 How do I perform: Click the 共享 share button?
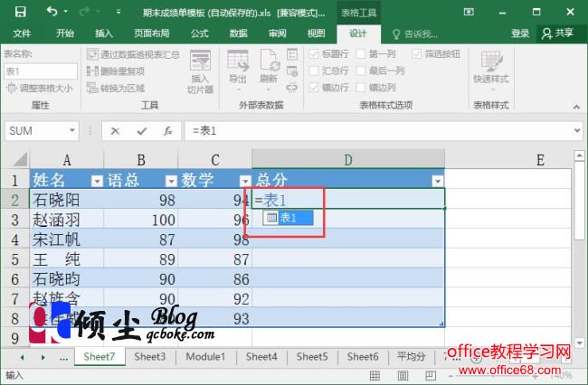[557, 33]
